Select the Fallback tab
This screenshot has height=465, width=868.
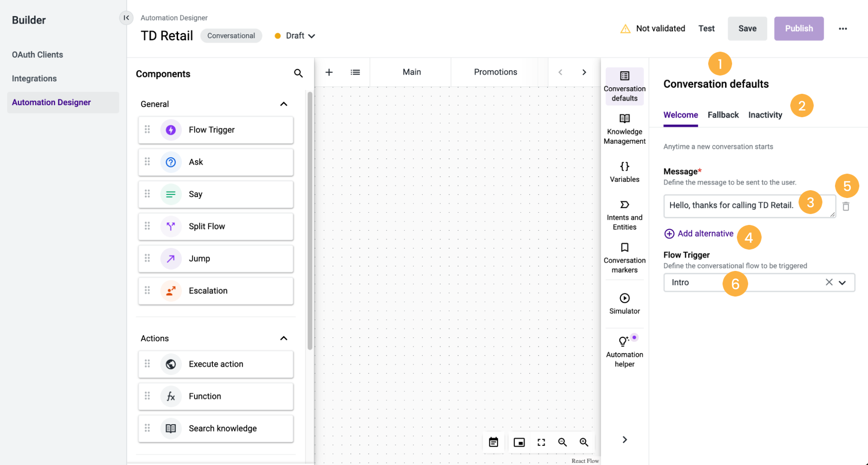723,115
